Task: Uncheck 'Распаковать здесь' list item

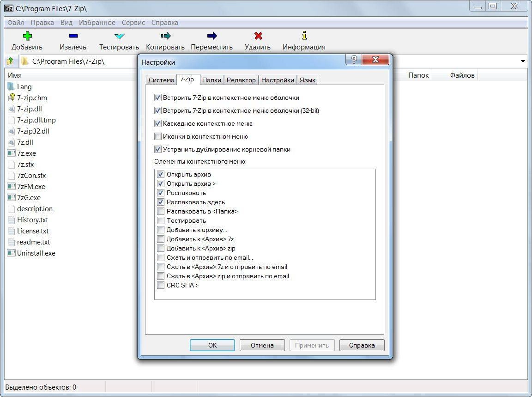Action: pos(161,202)
